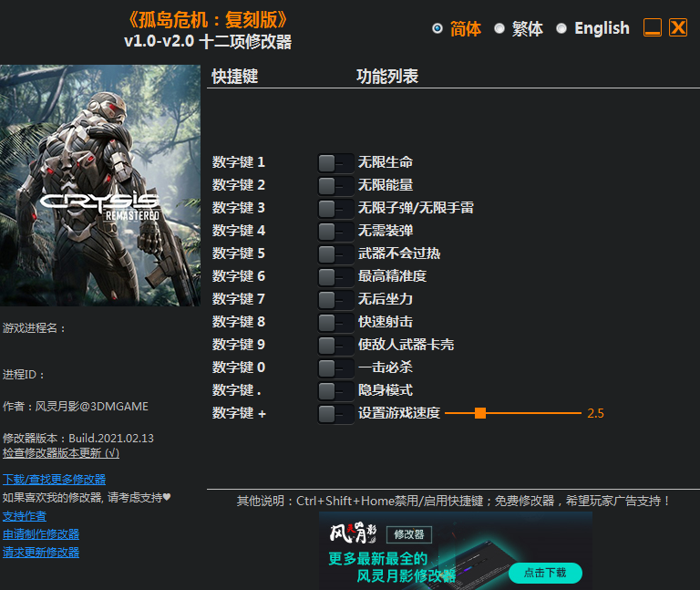Screen dimensions: 700x590
Task: Click 修改器版本 Build.2021.02.13 text
Action: (x=78, y=438)
